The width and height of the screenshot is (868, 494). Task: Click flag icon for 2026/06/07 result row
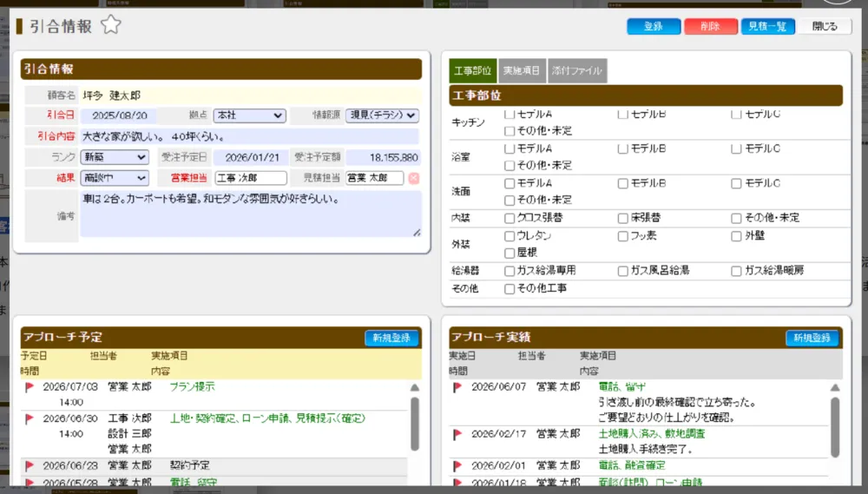point(457,387)
